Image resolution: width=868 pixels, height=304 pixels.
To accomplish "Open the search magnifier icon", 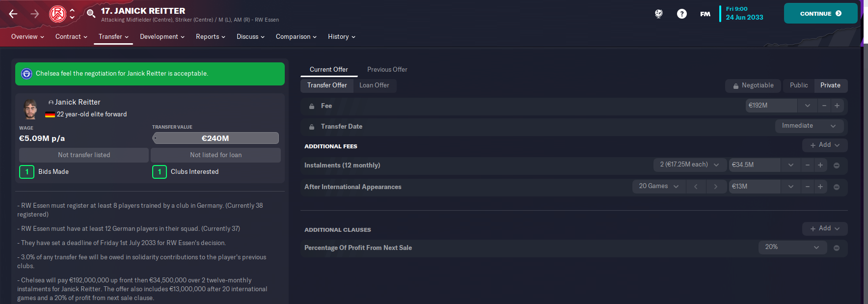I will [91, 13].
